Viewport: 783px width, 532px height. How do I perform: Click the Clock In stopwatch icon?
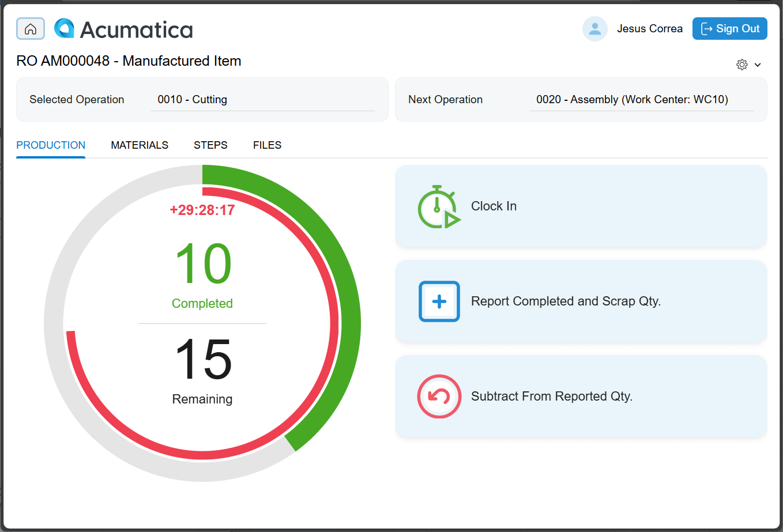point(438,207)
